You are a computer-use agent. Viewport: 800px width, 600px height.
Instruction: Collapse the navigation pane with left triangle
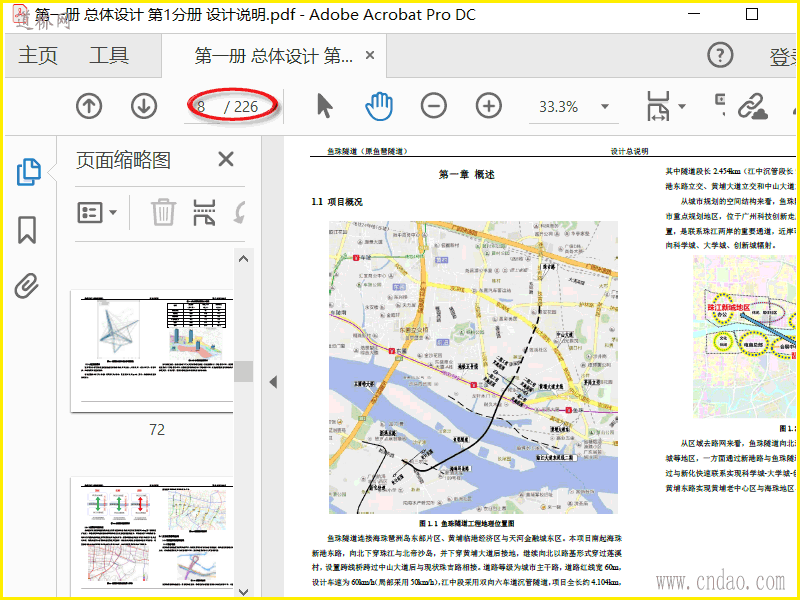pos(273,382)
